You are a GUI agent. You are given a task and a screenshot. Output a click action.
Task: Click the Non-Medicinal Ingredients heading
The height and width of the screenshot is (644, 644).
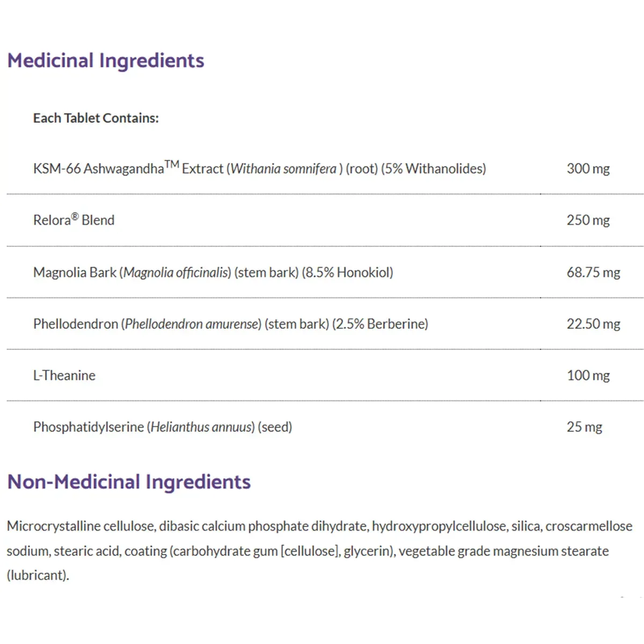tap(129, 482)
